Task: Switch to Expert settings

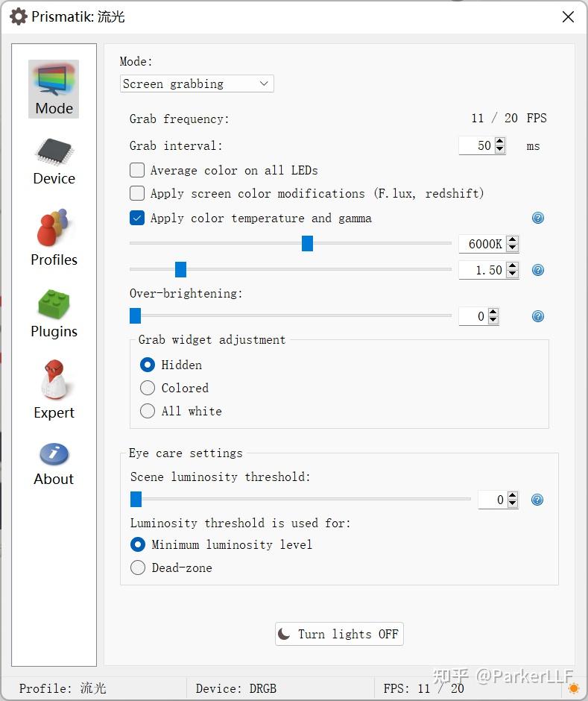Action: pyautogui.click(x=54, y=390)
